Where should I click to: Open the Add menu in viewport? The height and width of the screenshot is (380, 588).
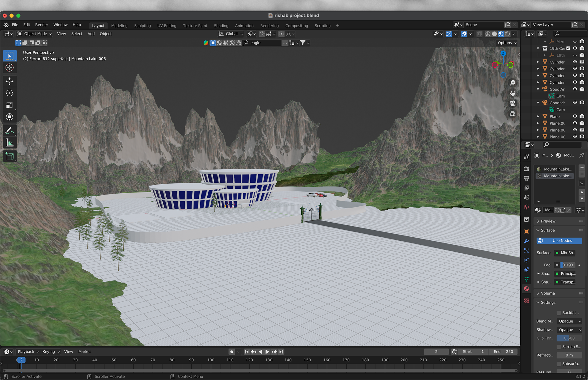91,34
